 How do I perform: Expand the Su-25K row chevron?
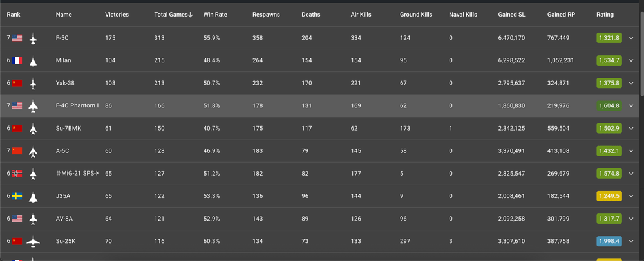coord(631,241)
